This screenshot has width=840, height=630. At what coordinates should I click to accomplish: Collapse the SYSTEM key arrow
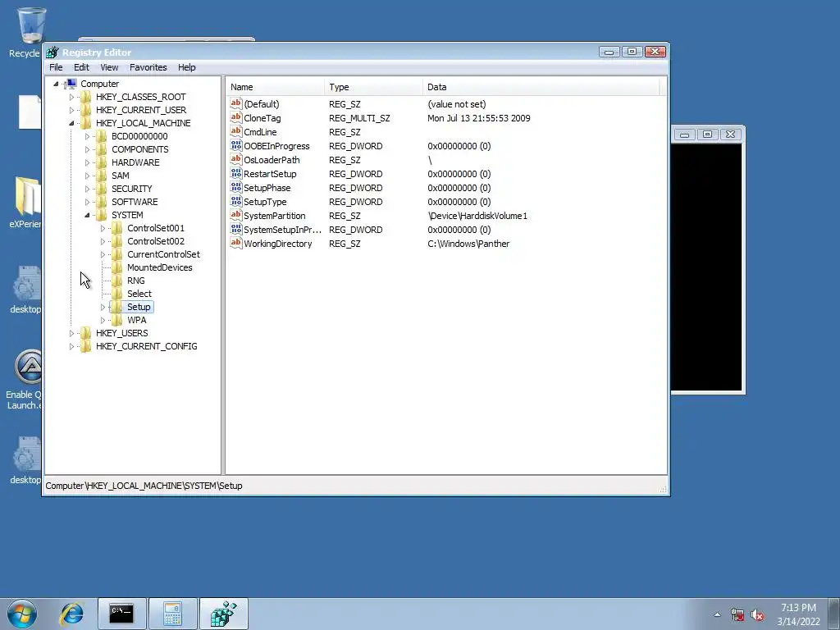[x=87, y=216]
